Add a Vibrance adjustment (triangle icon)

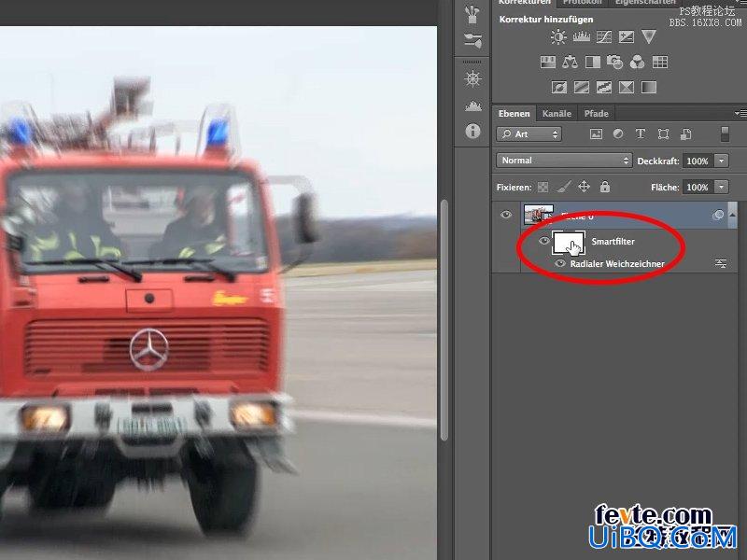point(649,36)
